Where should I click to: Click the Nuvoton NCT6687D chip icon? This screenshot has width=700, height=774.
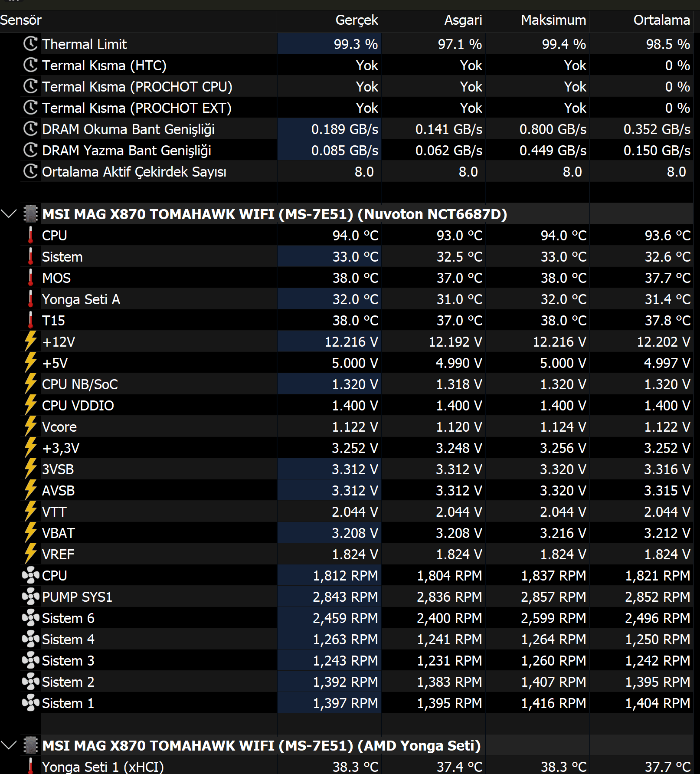[x=30, y=214]
